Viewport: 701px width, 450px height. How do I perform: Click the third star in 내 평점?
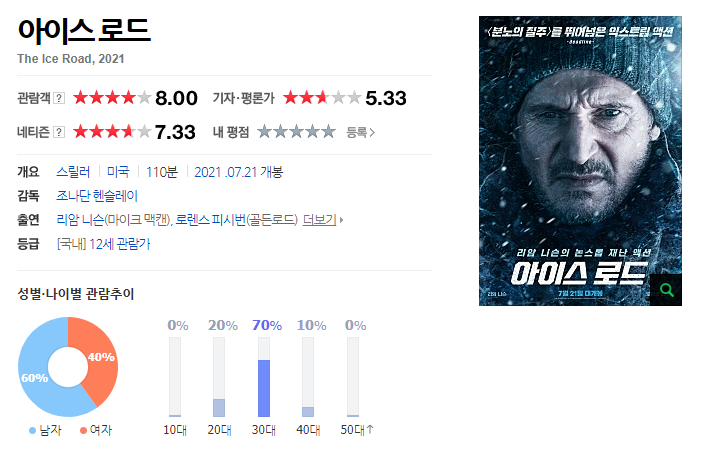(296, 132)
